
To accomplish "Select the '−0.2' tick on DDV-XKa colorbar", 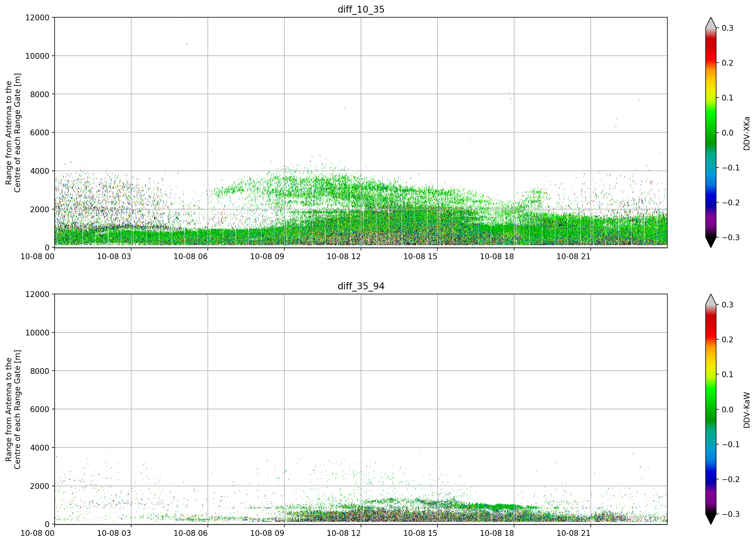I will (731, 203).
